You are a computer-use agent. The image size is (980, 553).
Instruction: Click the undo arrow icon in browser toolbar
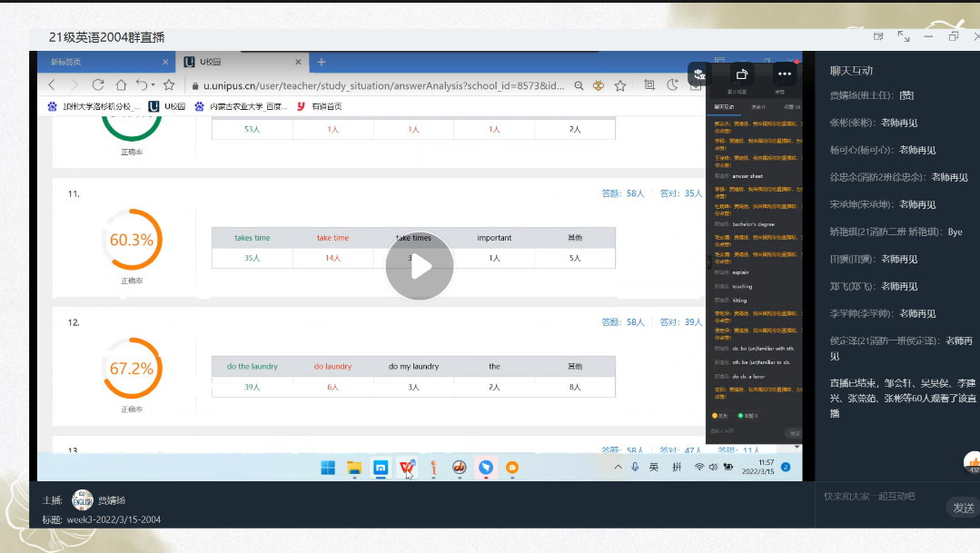pyautogui.click(x=142, y=85)
